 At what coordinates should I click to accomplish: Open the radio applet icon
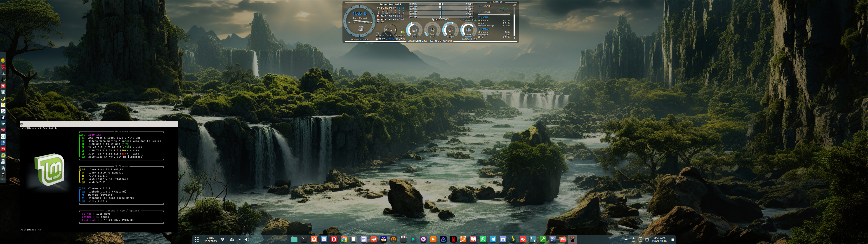232,239
